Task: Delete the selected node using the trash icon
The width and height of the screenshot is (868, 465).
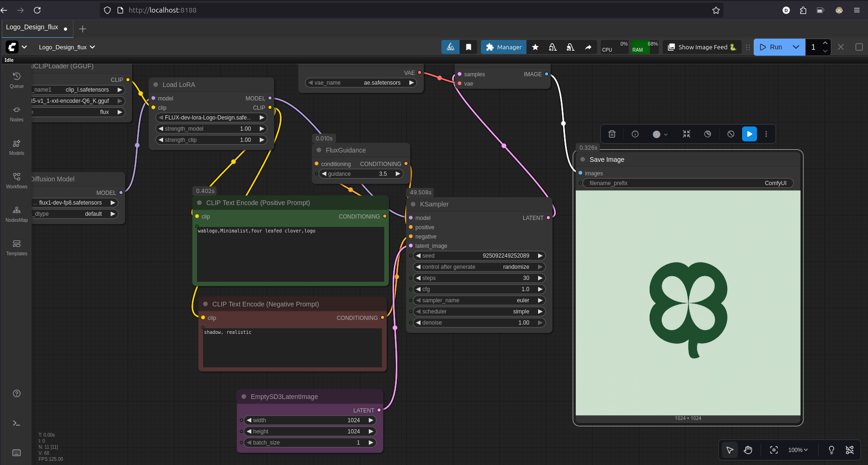Action: 612,134
